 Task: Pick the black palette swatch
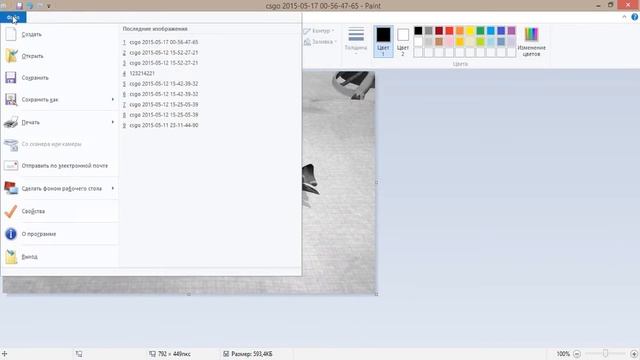pos(418,31)
